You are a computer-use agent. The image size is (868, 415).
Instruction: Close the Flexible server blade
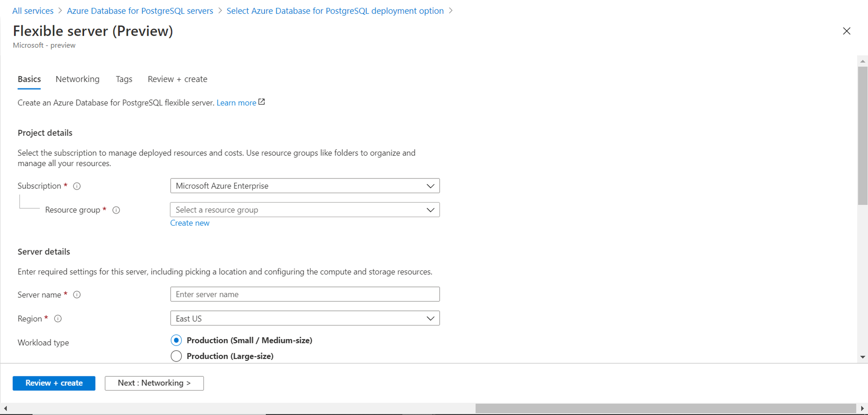point(846,31)
